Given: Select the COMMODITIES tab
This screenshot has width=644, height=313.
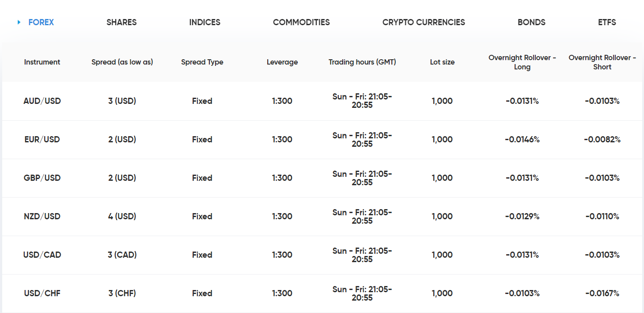Looking at the screenshot, I should point(301,22).
